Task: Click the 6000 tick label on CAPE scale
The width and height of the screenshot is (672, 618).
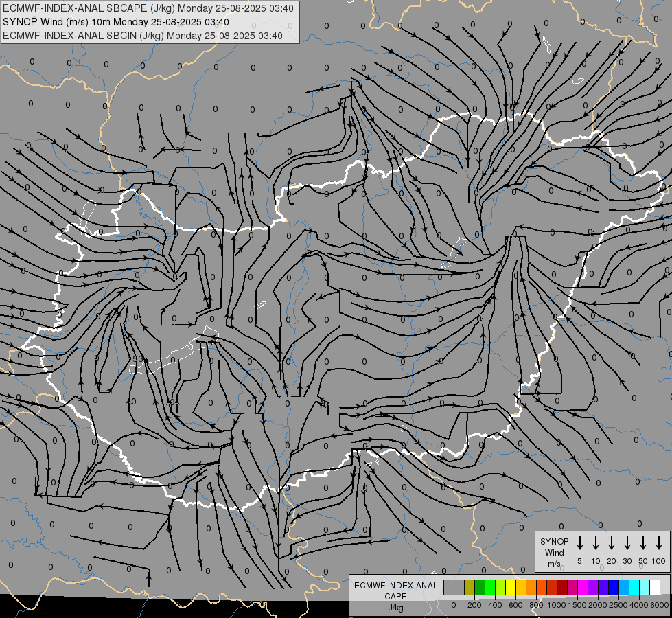Action: tap(660, 605)
